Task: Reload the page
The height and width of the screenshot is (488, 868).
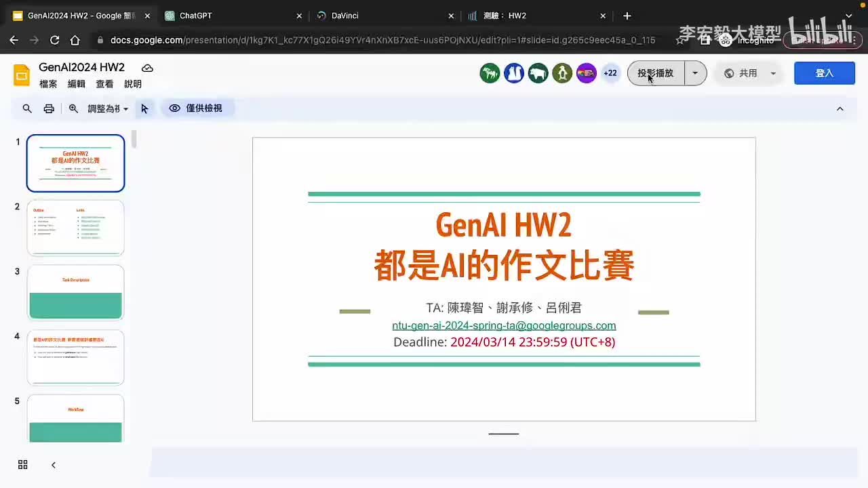Action: (54, 40)
